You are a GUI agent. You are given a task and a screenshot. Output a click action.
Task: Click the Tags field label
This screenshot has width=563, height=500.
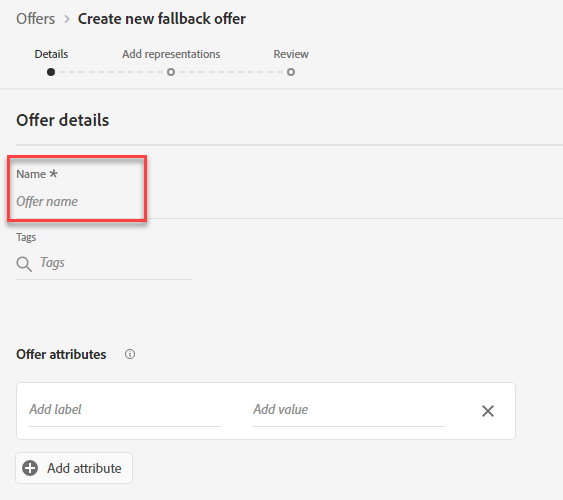click(x=26, y=237)
